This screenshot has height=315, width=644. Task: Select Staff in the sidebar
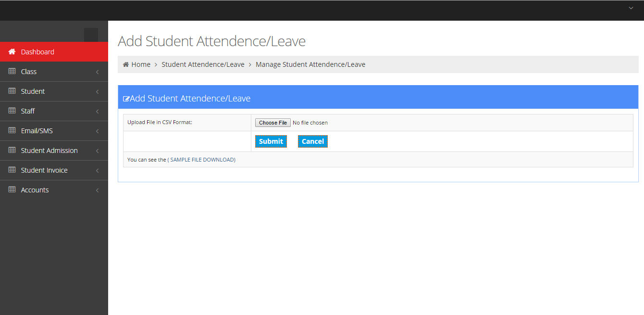pos(54,111)
